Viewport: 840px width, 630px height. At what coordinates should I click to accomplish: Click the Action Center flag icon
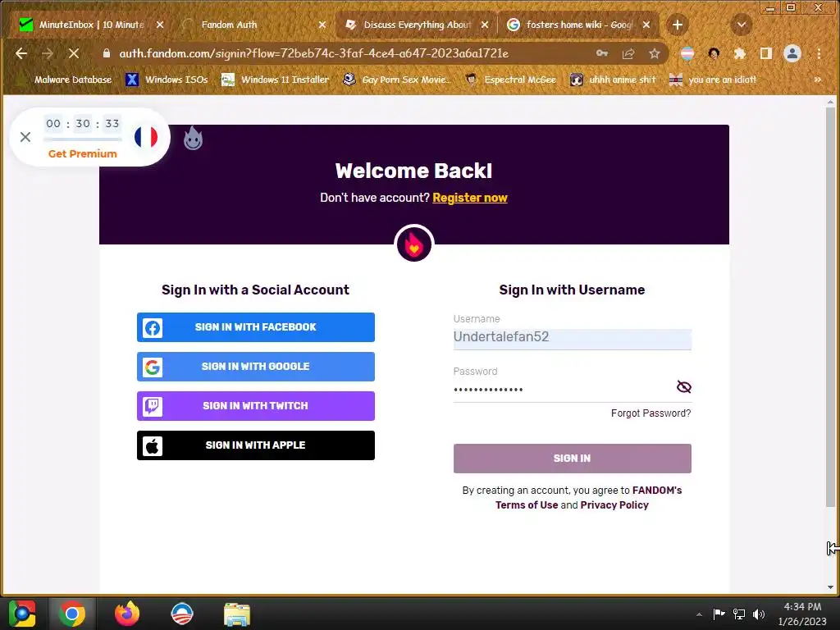click(x=719, y=614)
